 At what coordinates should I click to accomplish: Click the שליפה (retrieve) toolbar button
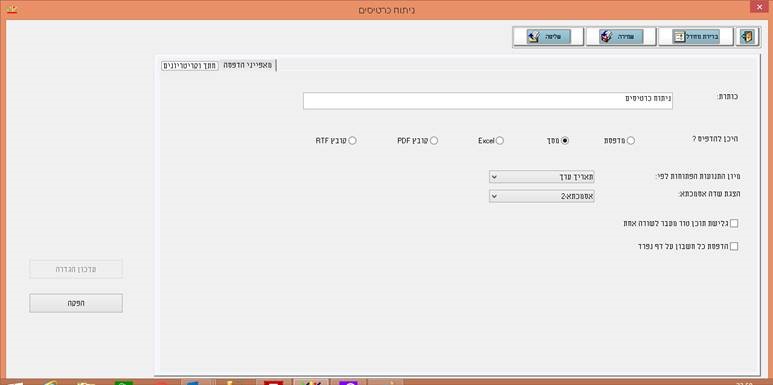click(548, 37)
